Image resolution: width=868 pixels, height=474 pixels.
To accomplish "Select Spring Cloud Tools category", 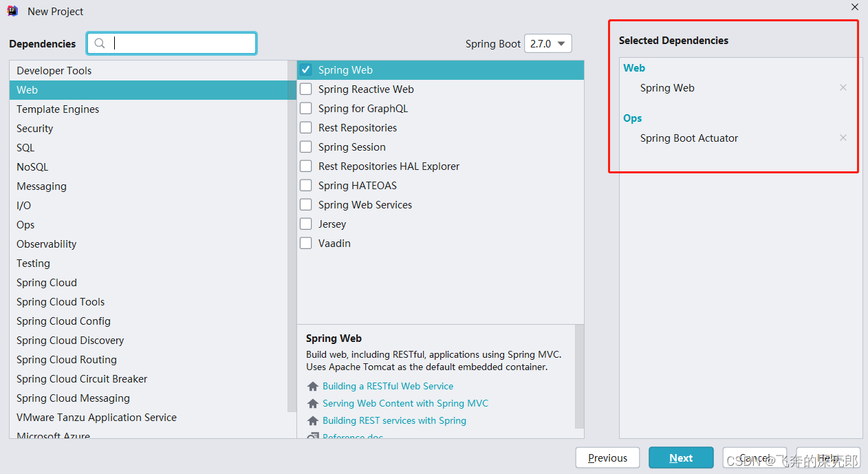I will click(149, 302).
